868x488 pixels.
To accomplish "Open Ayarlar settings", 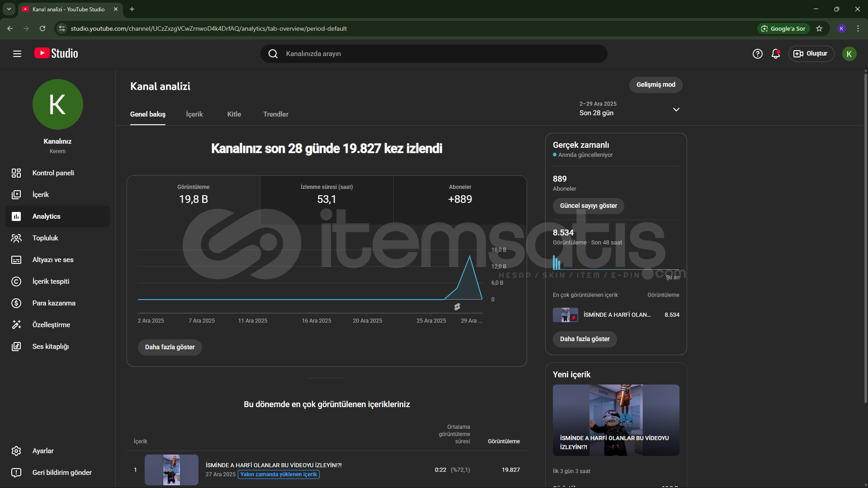I will (42, 451).
